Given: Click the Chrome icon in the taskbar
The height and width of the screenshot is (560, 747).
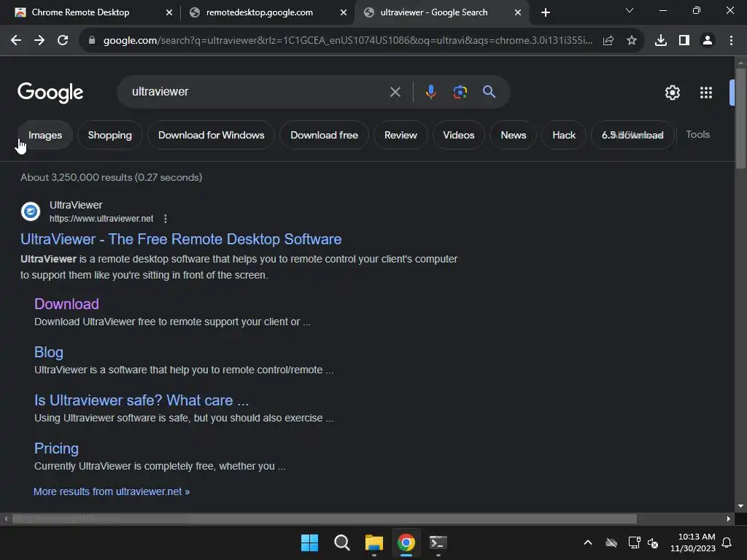Looking at the screenshot, I should pyautogui.click(x=406, y=542).
